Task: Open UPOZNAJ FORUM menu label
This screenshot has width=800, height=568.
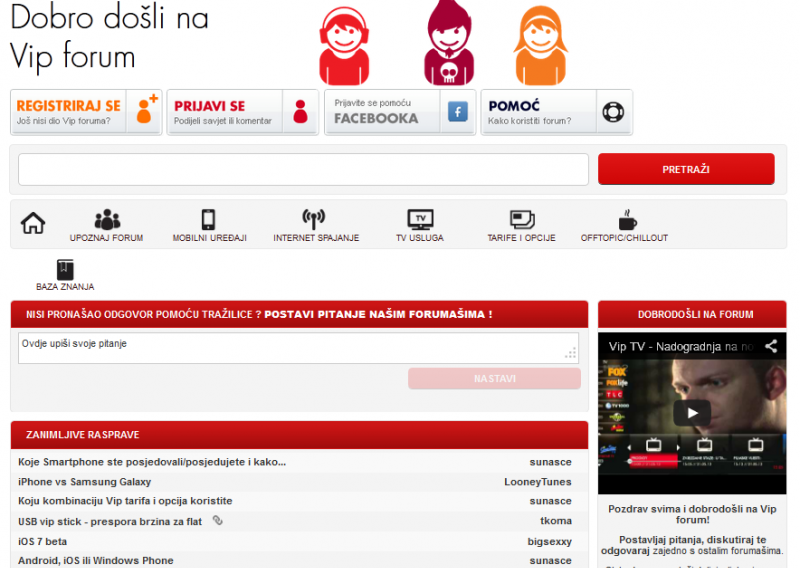Action: (107, 238)
